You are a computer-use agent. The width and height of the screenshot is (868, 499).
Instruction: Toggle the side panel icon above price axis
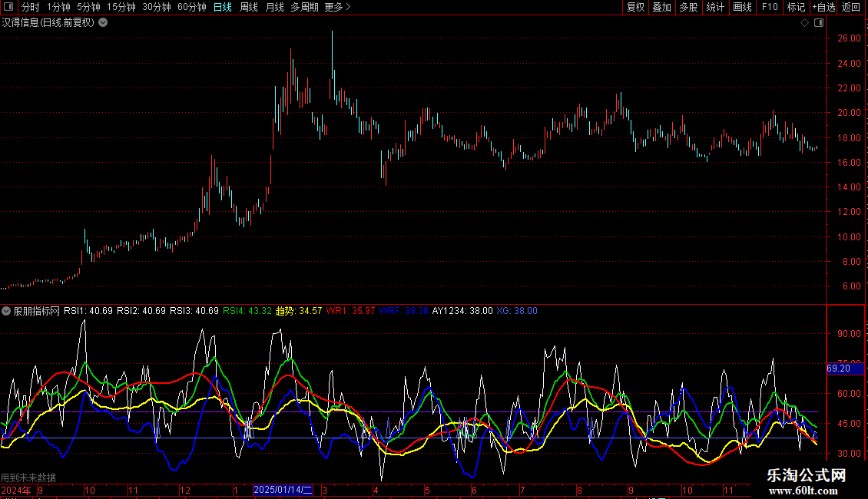pos(819,23)
